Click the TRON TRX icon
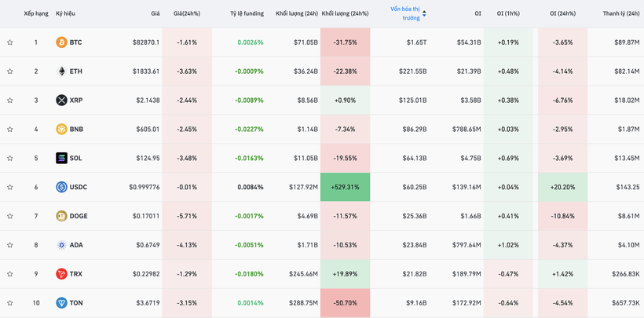Screen dimensions: 644x318 [x=61, y=274]
